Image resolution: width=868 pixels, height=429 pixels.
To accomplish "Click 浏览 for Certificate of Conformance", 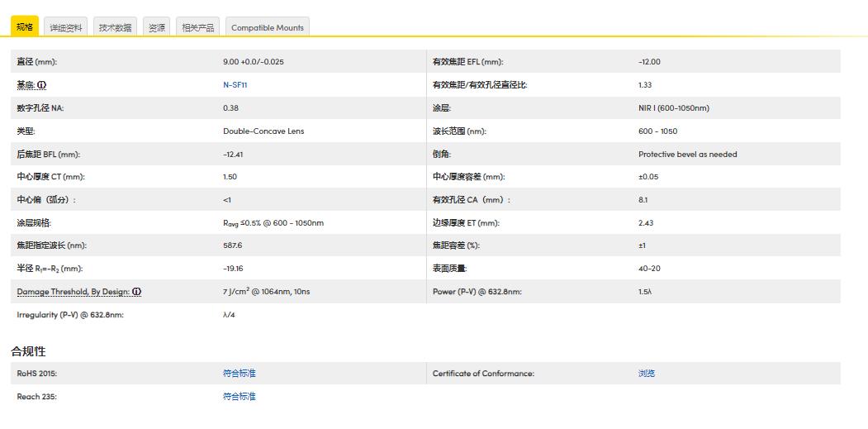I will pyautogui.click(x=646, y=374).
